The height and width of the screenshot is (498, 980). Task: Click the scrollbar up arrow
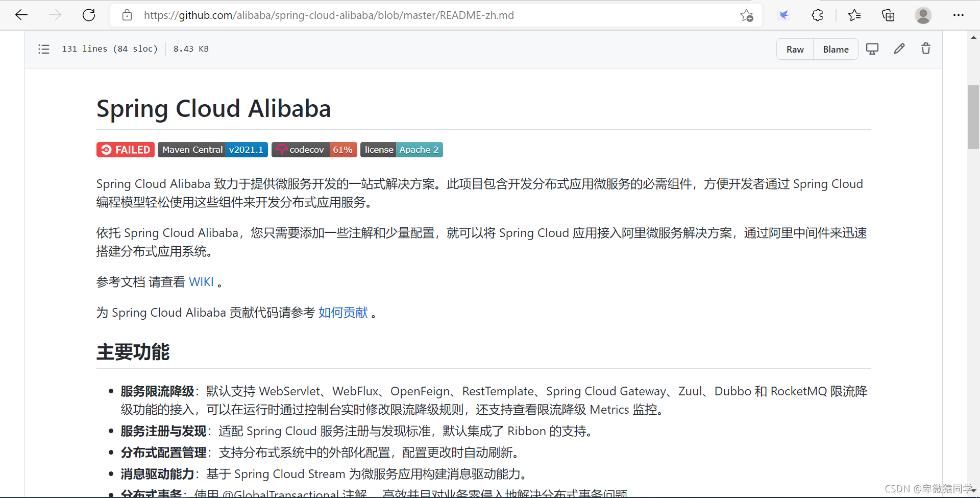point(973,37)
